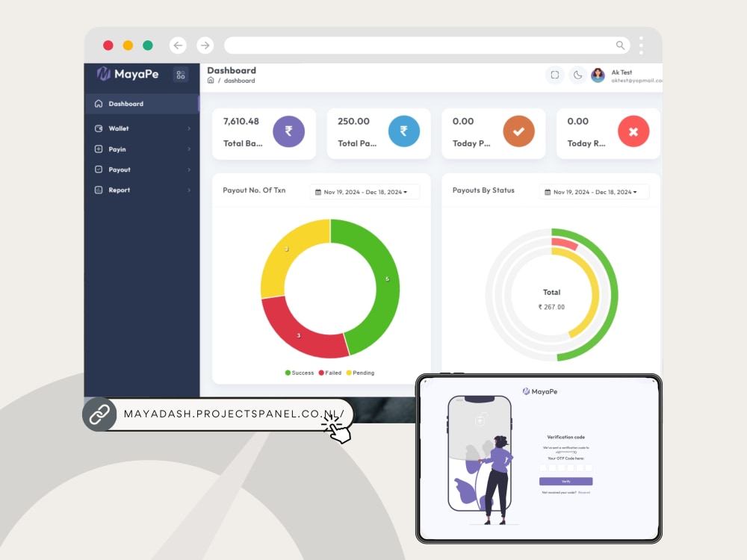Click the fullscreen icon in header
Image resolution: width=747 pixels, height=560 pixels.
[554, 75]
